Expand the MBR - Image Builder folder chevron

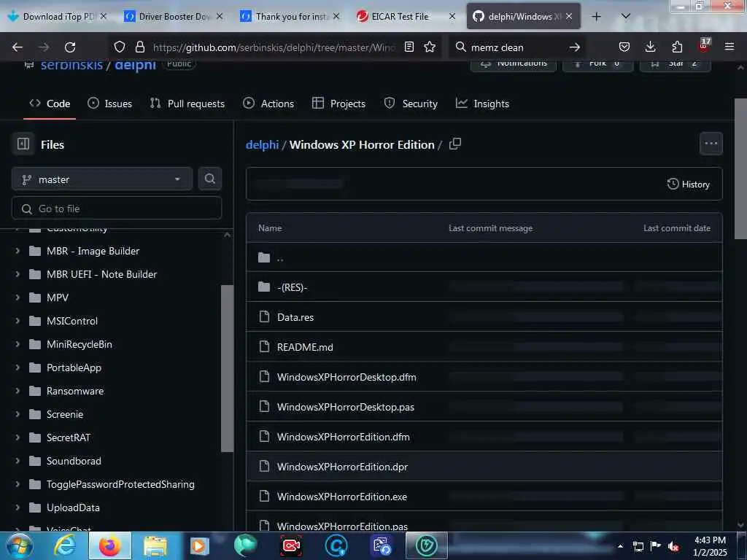(x=18, y=251)
